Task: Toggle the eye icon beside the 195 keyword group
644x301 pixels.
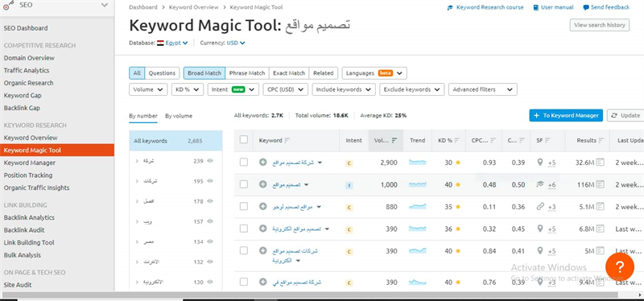Action: point(210,181)
